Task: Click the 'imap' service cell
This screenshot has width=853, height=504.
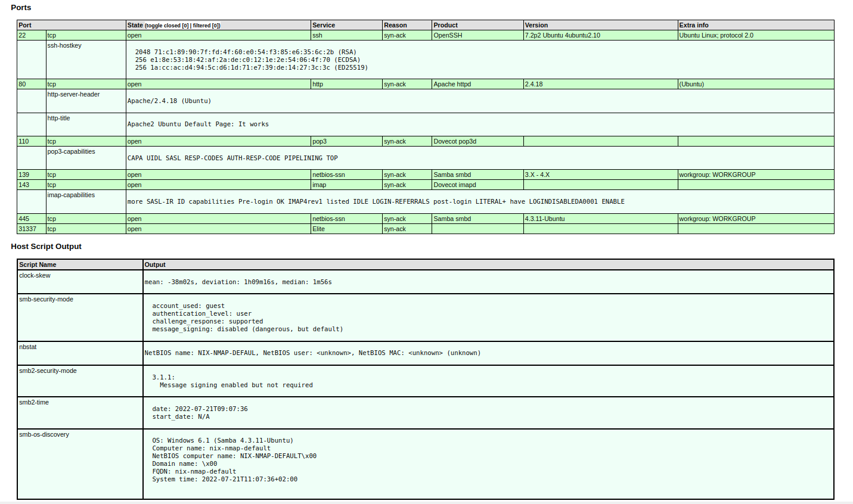Action: point(346,185)
